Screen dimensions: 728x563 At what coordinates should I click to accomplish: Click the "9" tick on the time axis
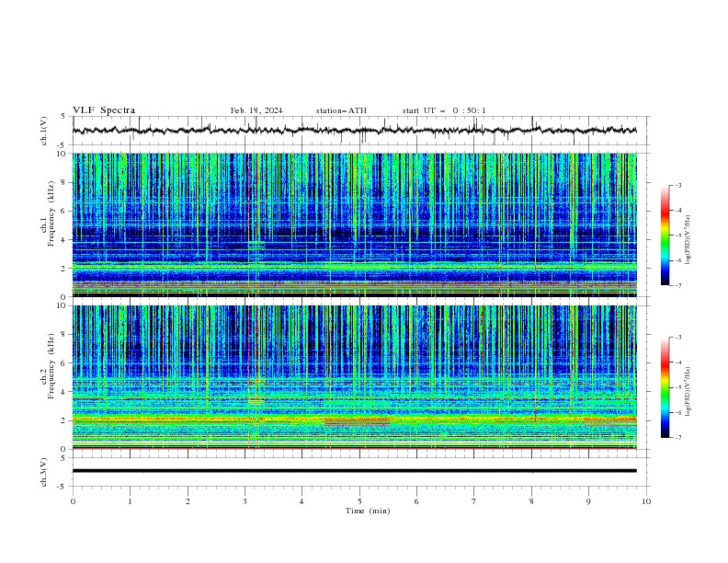coord(588,501)
